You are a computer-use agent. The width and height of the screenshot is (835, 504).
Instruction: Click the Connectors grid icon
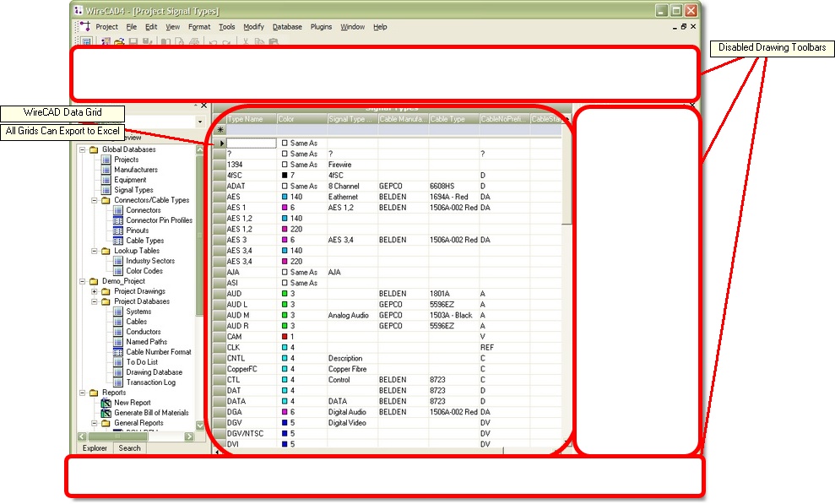pyautogui.click(x=117, y=210)
